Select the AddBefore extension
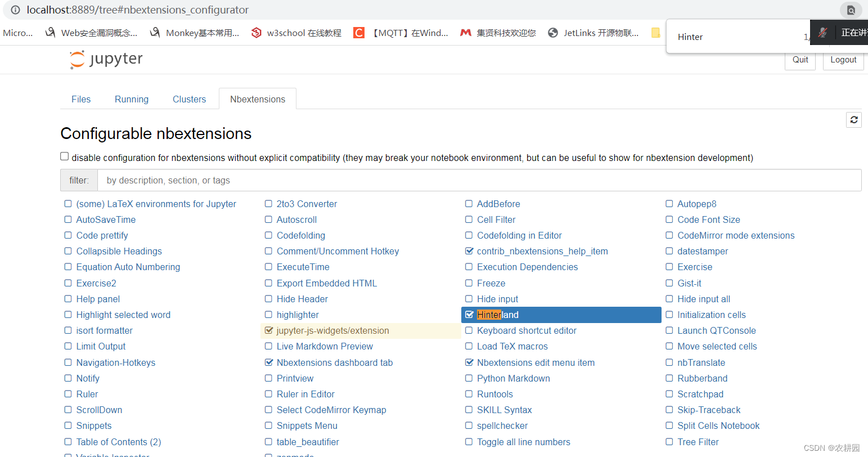 (498, 204)
